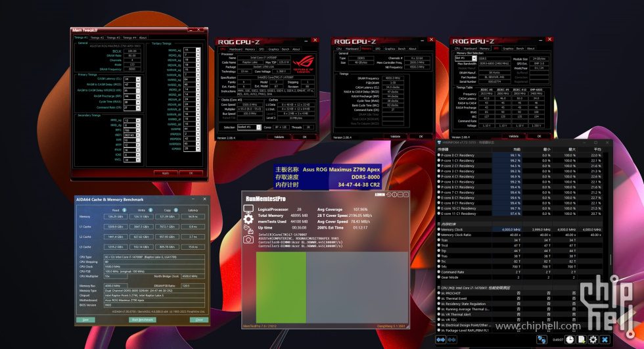Open Graphics tab in CPU-Z Memory window
This screenshot has width=644, height=349.
pos(390,49)
